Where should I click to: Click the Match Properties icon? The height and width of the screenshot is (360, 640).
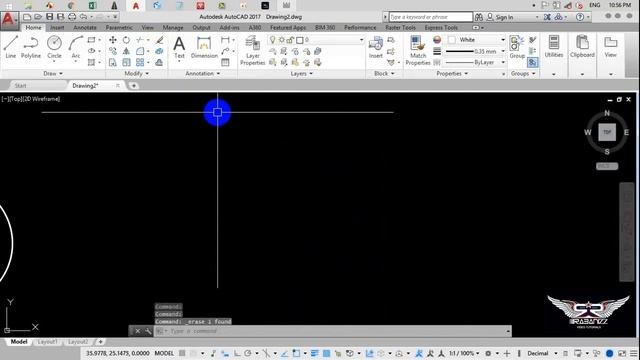coord(418,50)
